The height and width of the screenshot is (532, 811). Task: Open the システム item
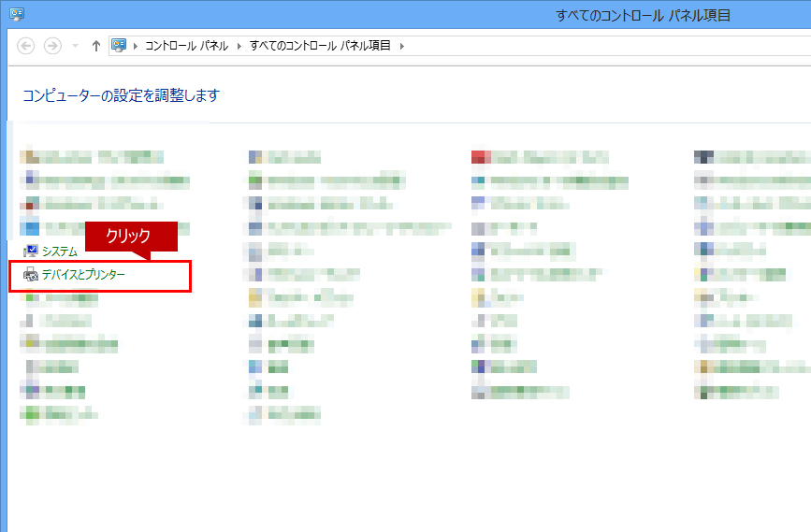coord(60,252)
